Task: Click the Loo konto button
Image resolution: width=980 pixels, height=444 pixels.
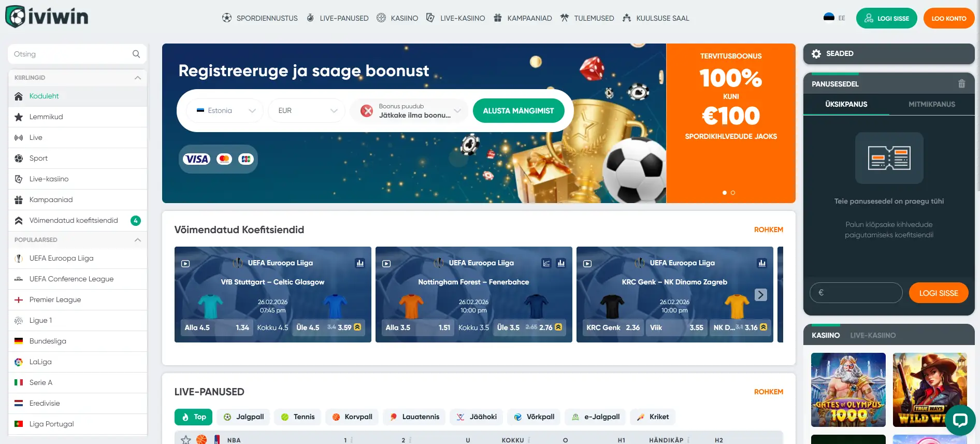Action: [949, 18]
